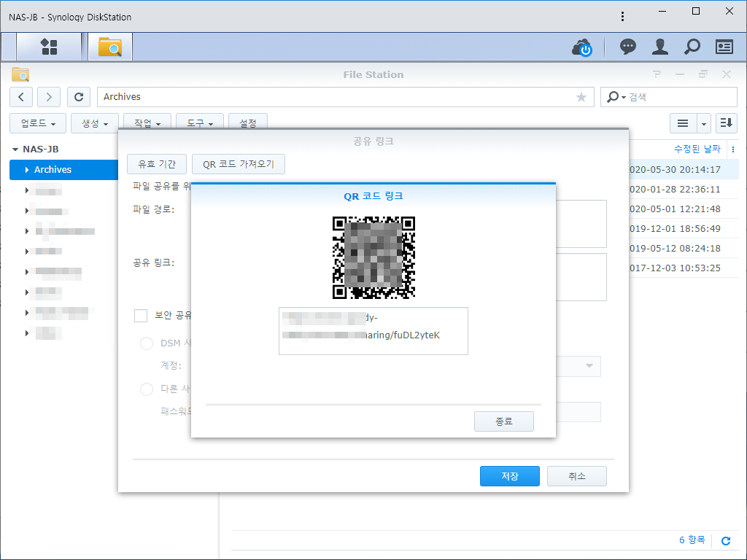Viewport: 747px width, 560px height.
Task: Open browser three-dot window menu
Action: [x=622, y=17]
